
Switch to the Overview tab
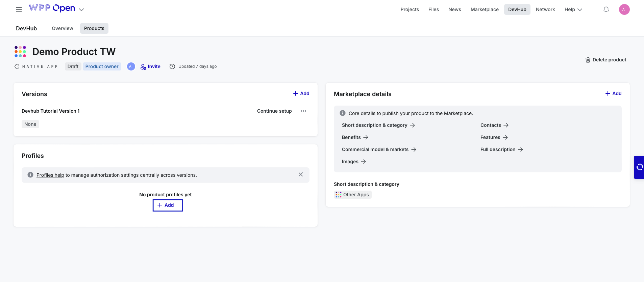click(x=63, y=28)
